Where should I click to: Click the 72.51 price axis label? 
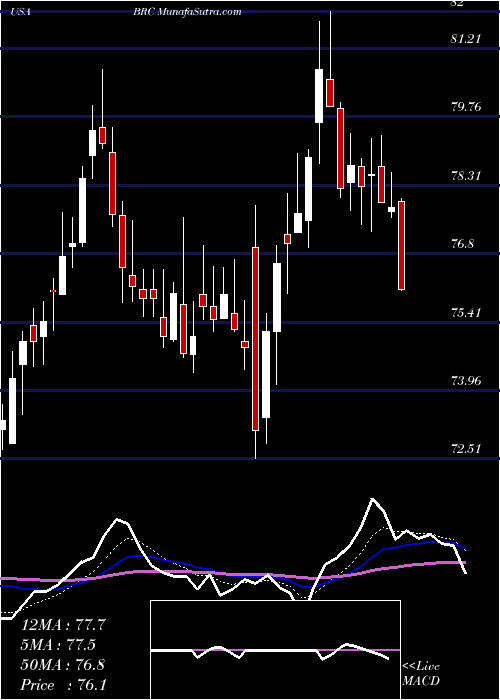466,449
